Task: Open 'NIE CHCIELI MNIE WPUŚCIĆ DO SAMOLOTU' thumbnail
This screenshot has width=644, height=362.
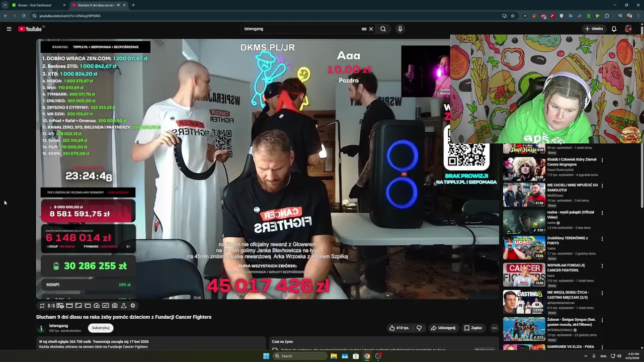Action: (524, 195)
